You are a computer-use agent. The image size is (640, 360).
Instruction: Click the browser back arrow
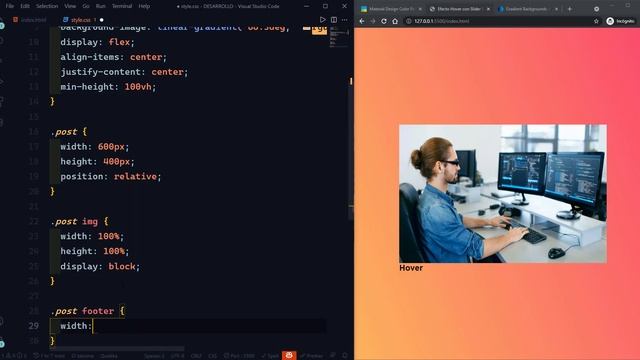(362, 21)
